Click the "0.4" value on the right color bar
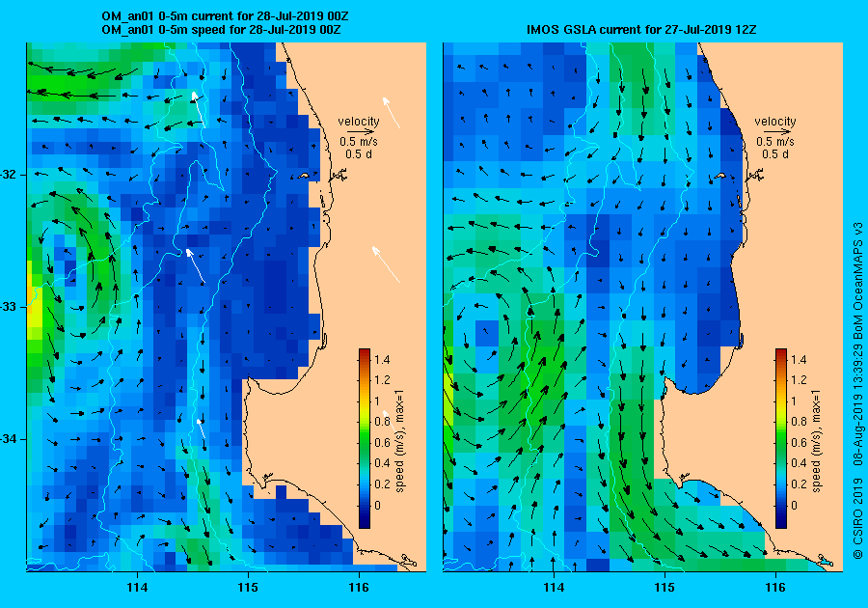 pos(799,463)
